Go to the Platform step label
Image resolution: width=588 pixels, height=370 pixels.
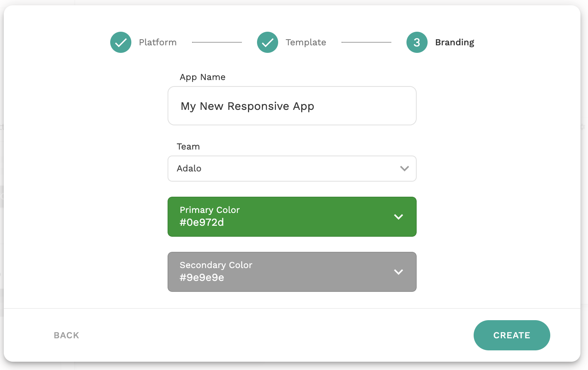tap(157, 42)
